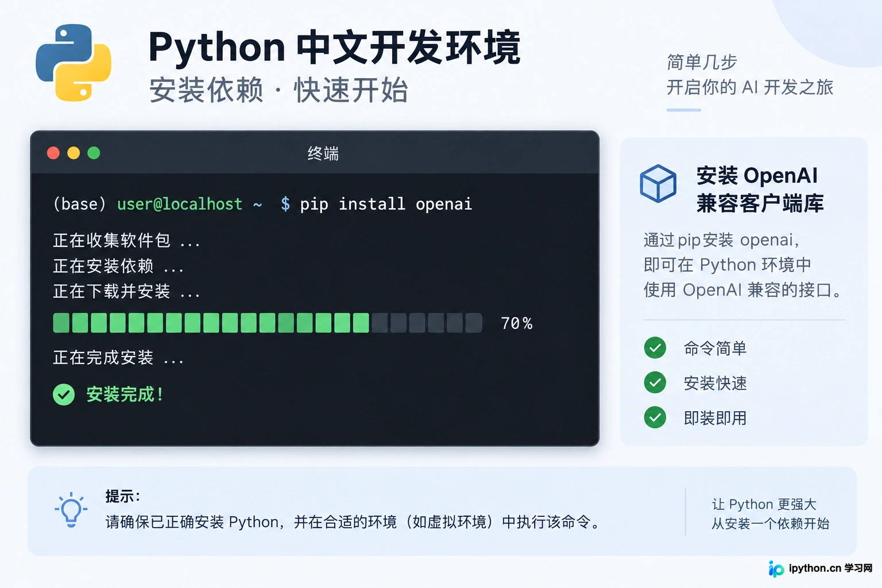Image resolution: width=882 pixels, height=588 pixels.
Task: Click the line 正在下载并安装
Action: pyautogui.click(x=126, y=292)
